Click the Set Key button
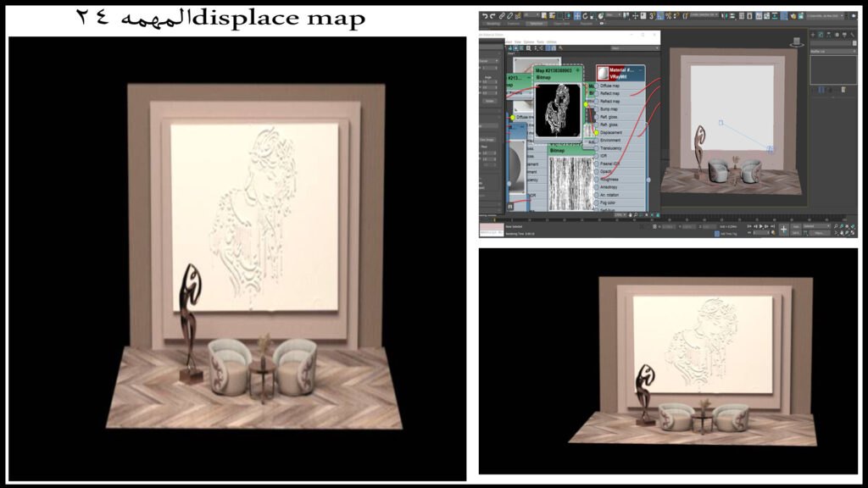The height and width of the screenshot is (488, 868). tap(796, 233)
